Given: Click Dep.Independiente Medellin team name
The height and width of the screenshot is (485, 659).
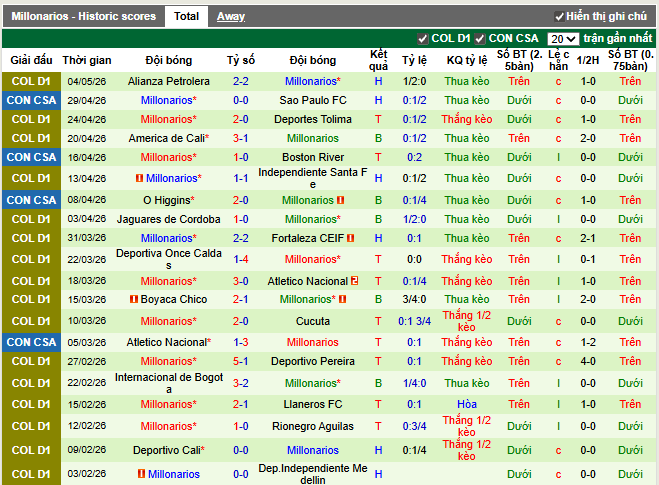Looking at the screenshot, I should [313, 474].
